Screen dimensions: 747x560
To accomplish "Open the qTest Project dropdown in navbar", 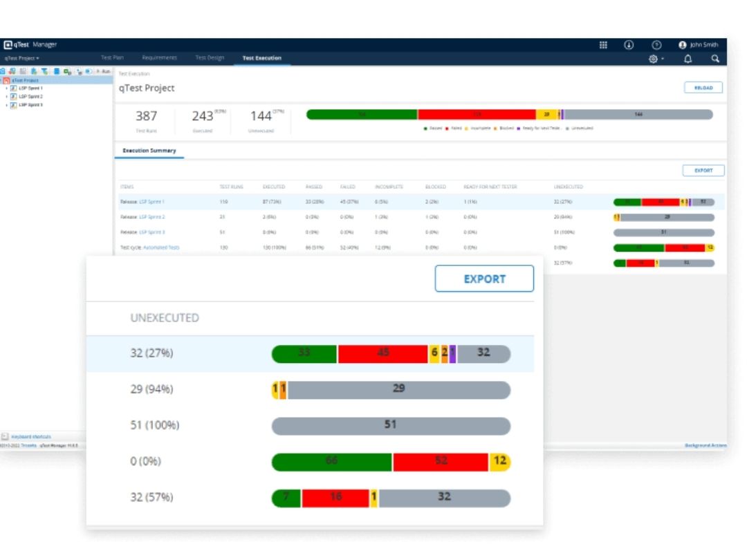I will [22, 58].
